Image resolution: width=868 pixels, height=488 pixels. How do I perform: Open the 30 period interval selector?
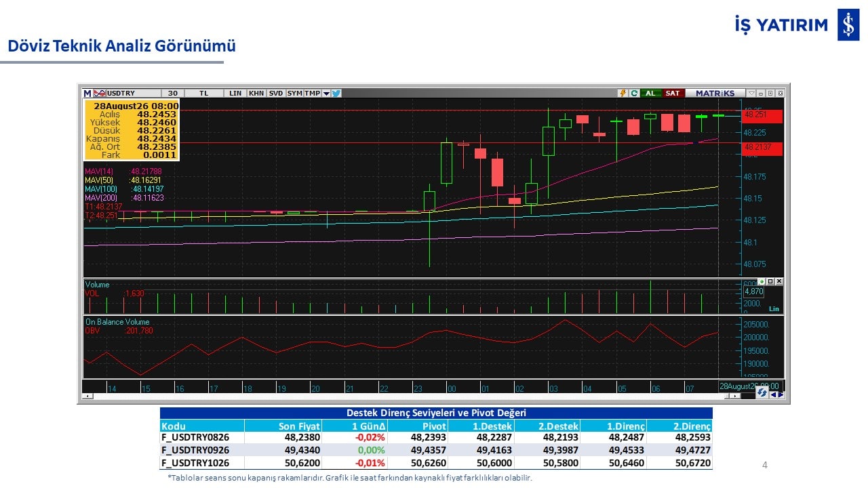tap(172, 94)
